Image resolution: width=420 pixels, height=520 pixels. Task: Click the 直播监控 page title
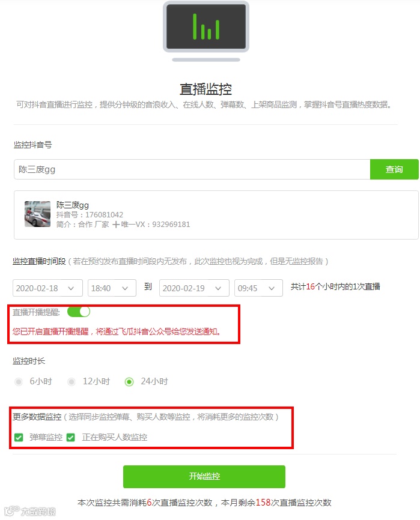click(205, 89)
